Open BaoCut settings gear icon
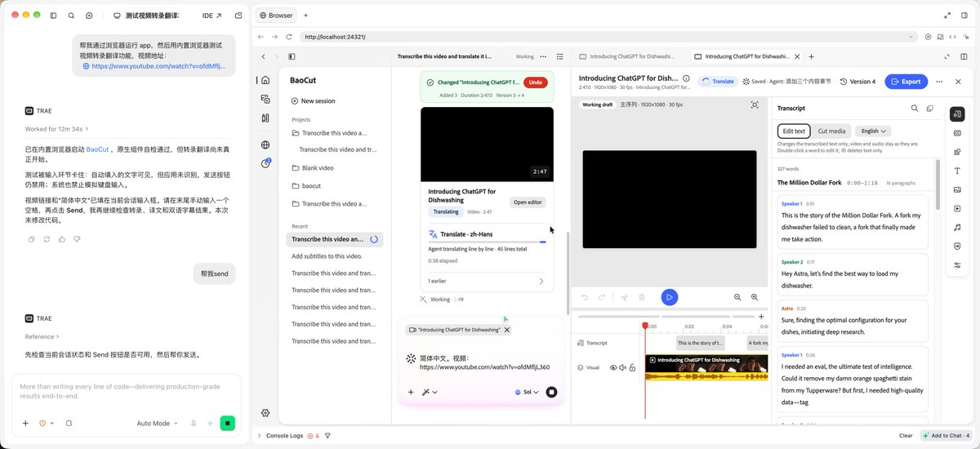 click(x=265, y=413)
